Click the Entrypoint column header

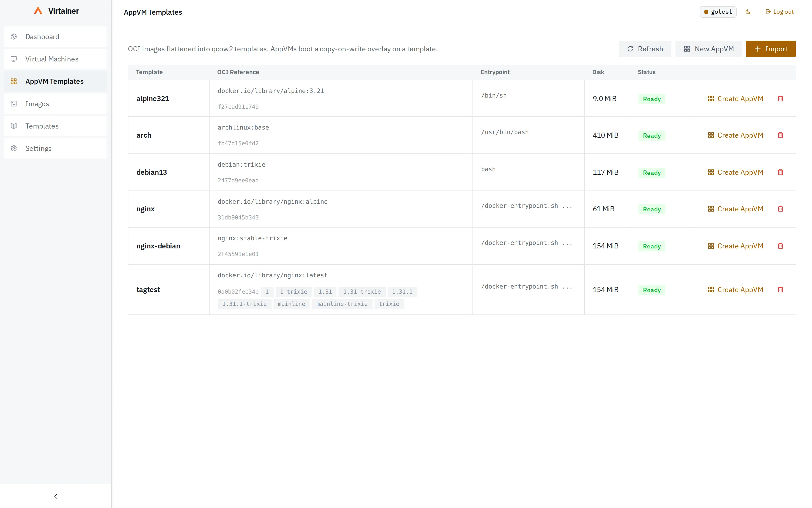[495, 72]
